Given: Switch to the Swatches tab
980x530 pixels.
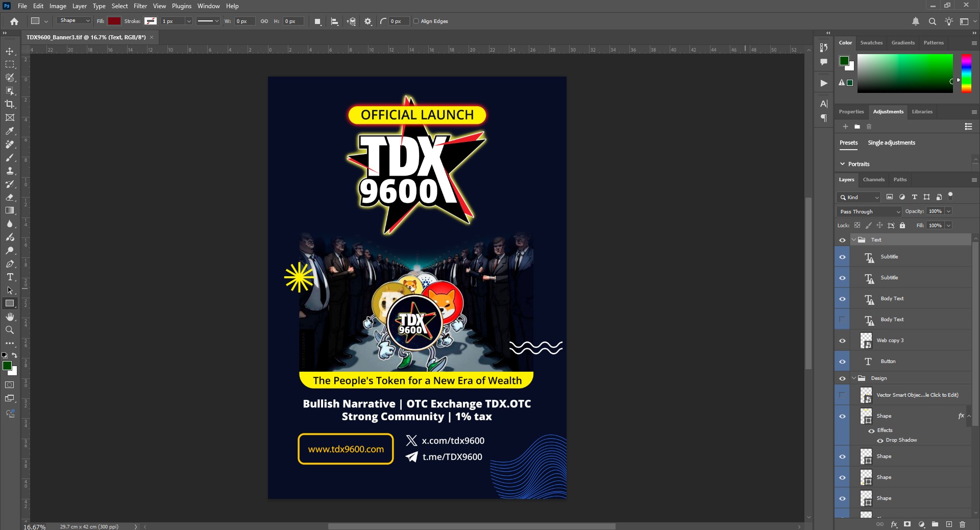Looking at the screenshot, I should coord(871,43).
